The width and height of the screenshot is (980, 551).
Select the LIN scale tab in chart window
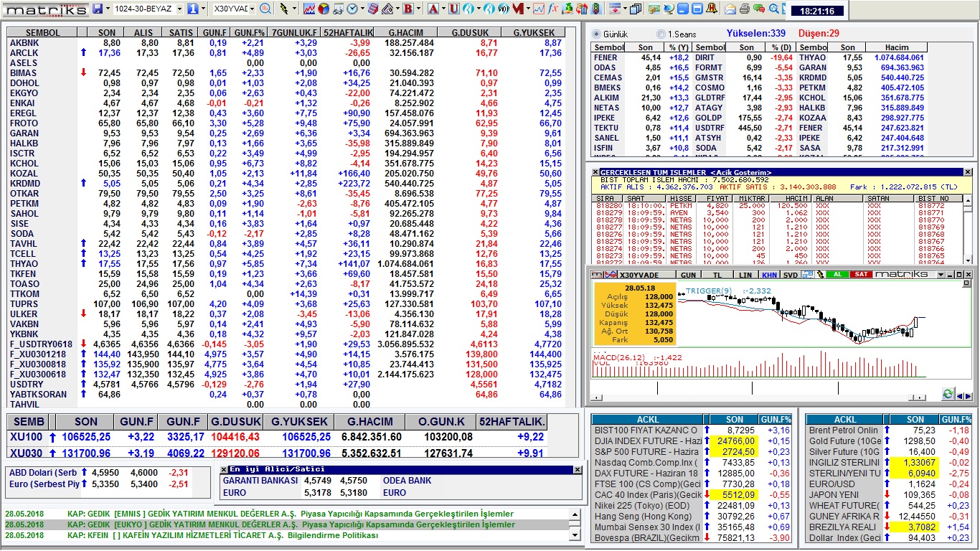tap(745, 275)
